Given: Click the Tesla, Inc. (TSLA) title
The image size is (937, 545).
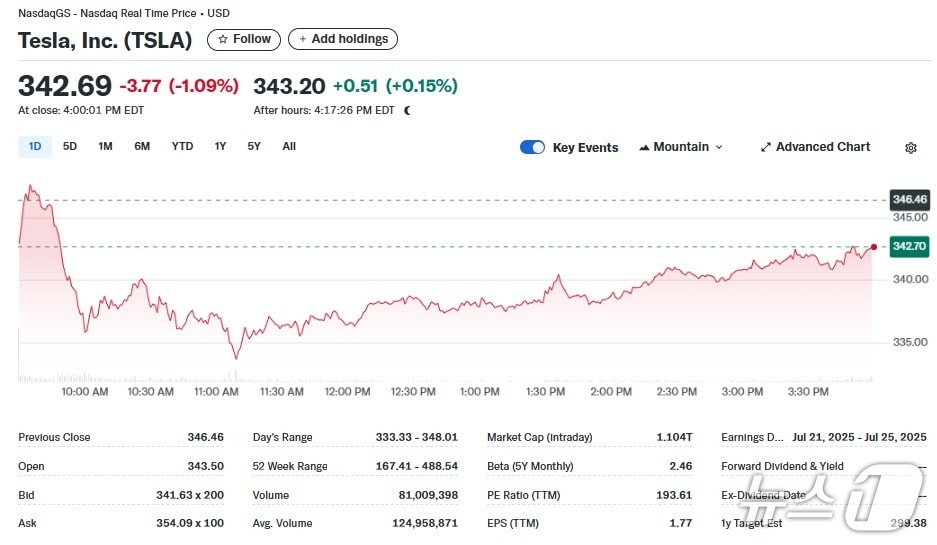Looking at the screenshot, I should pyautogui.click(x=105, y=41).
